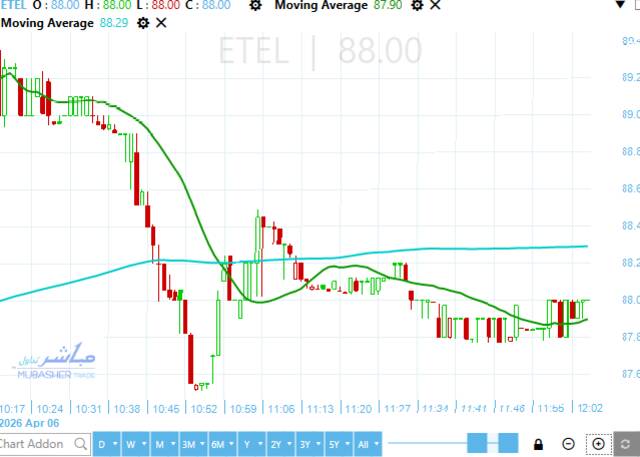Open the D interval dropdown
The height and width of the screenshot is (457, 640).
click(105, 444)
